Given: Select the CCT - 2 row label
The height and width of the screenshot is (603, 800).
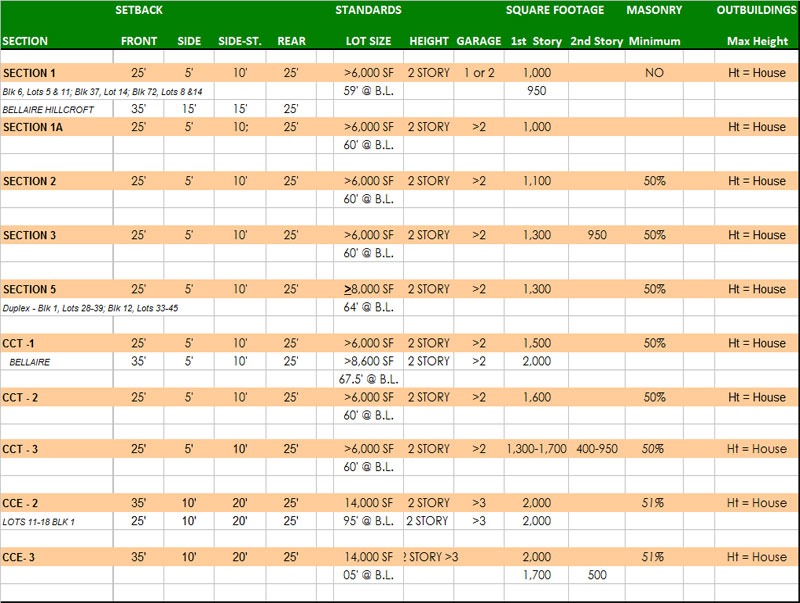Looking at the screenshot, I should (x=20, y=397).
